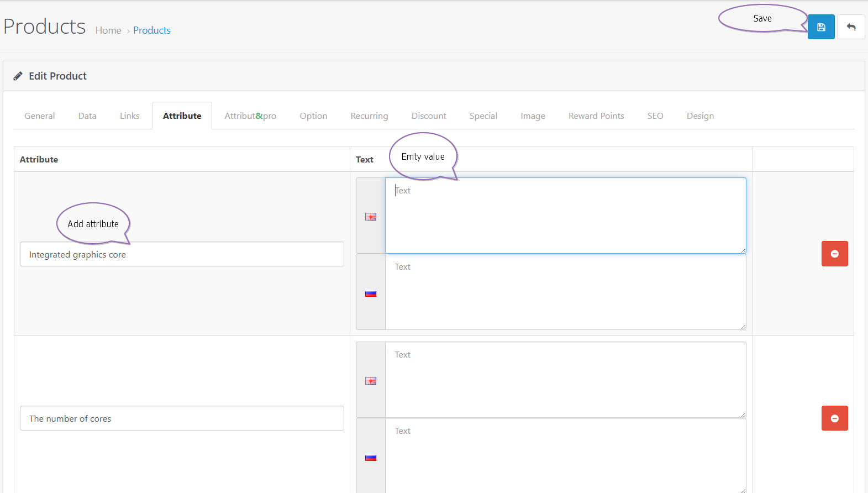Open the Recurring tab
The height and width of the screenshot is (493, 868).
click(x=369, y=116)
